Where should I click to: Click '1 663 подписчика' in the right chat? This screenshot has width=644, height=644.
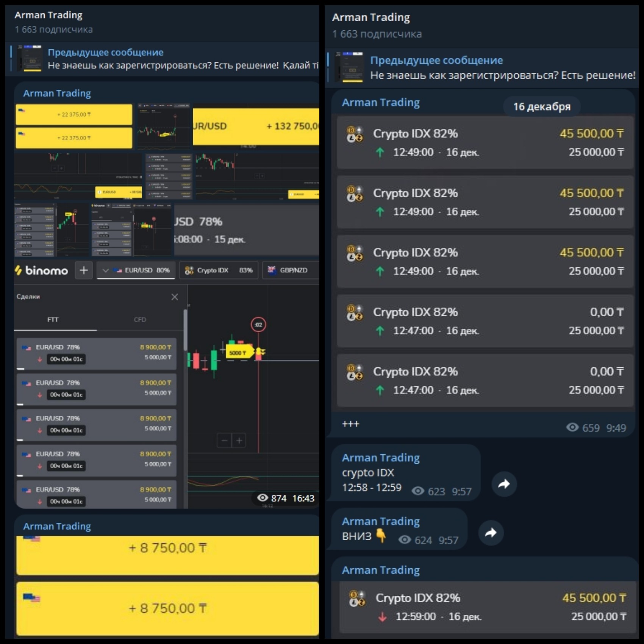coord(377,34)
